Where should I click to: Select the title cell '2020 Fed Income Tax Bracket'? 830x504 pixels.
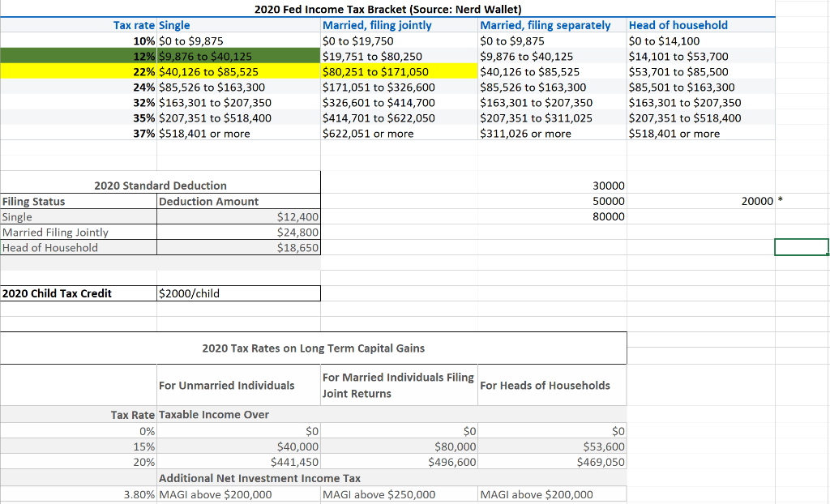[387, 9]
